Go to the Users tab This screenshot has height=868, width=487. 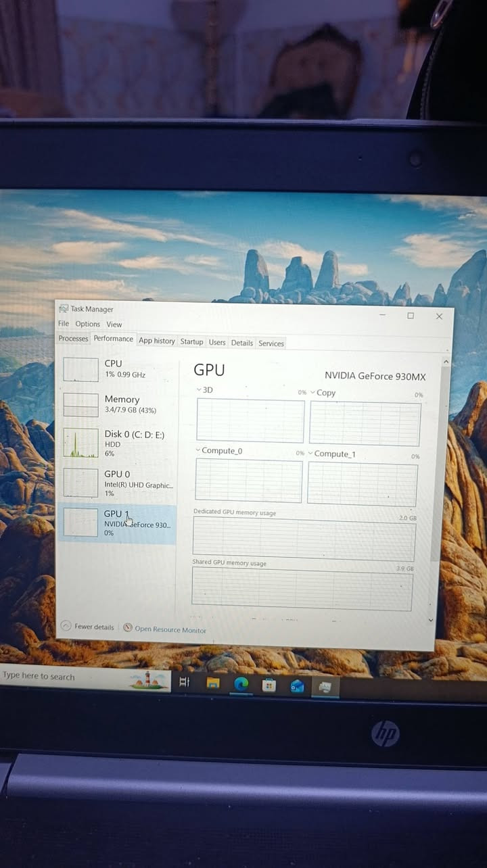click(217, 342)
